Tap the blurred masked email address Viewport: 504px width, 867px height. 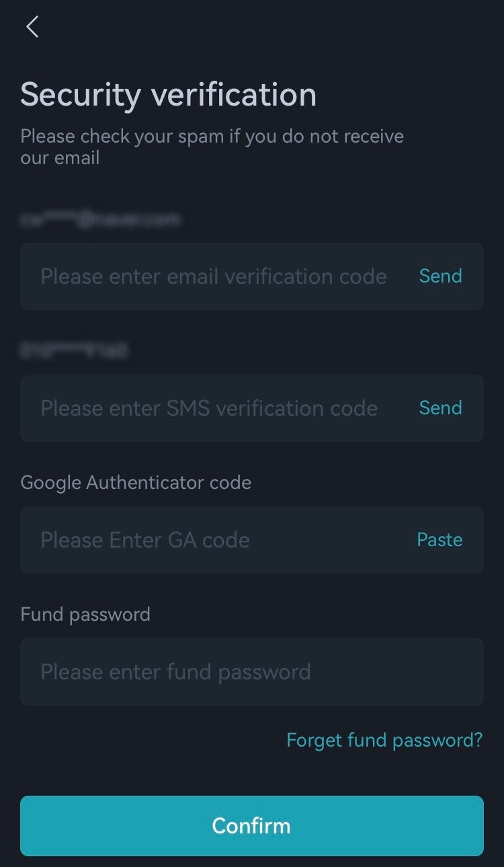[101, 219]
